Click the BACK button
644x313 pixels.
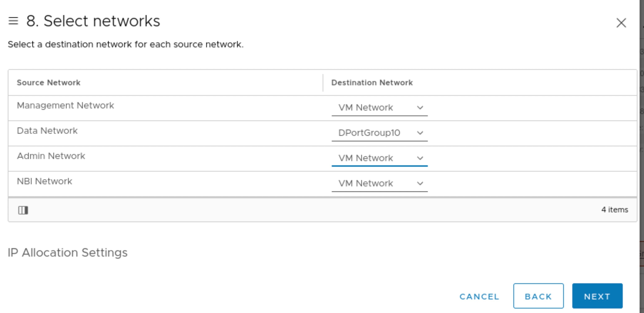(538, 296)
